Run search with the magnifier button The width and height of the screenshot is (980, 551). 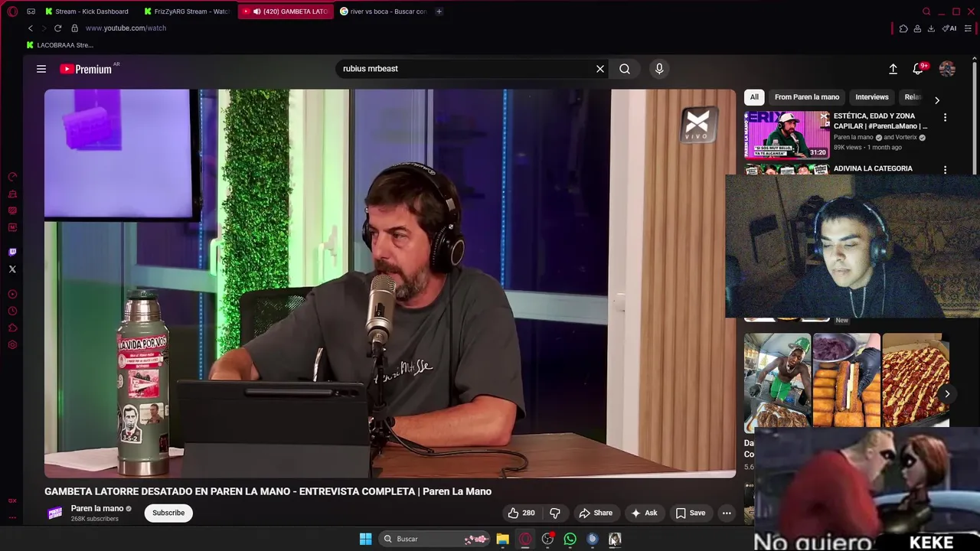[x=625, y=69]
